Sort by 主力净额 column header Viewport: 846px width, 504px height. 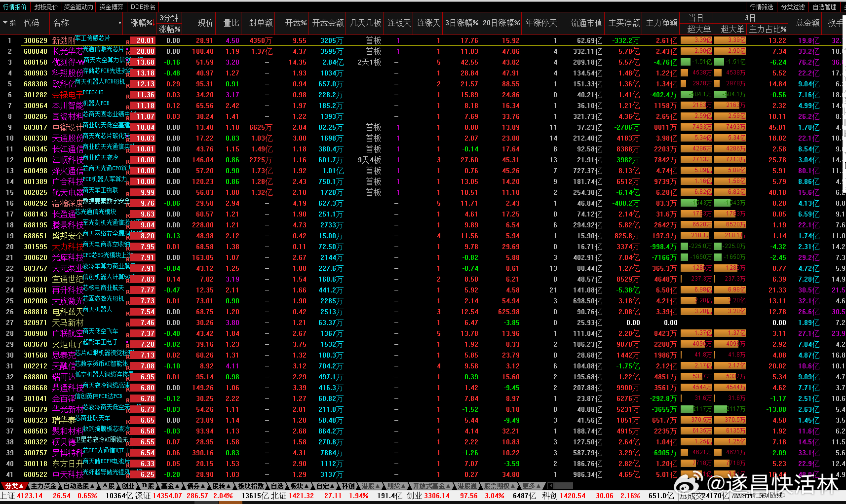click(x=661, y=23)
